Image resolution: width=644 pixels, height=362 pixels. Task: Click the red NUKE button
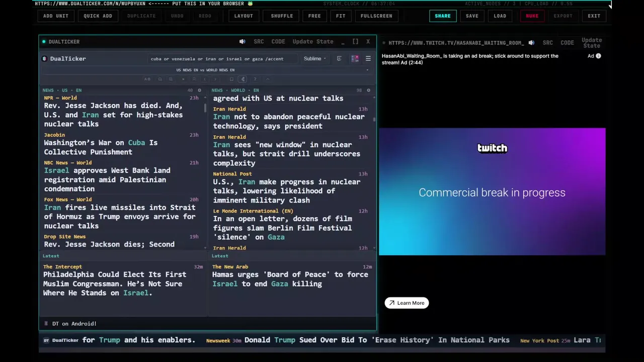532,16
